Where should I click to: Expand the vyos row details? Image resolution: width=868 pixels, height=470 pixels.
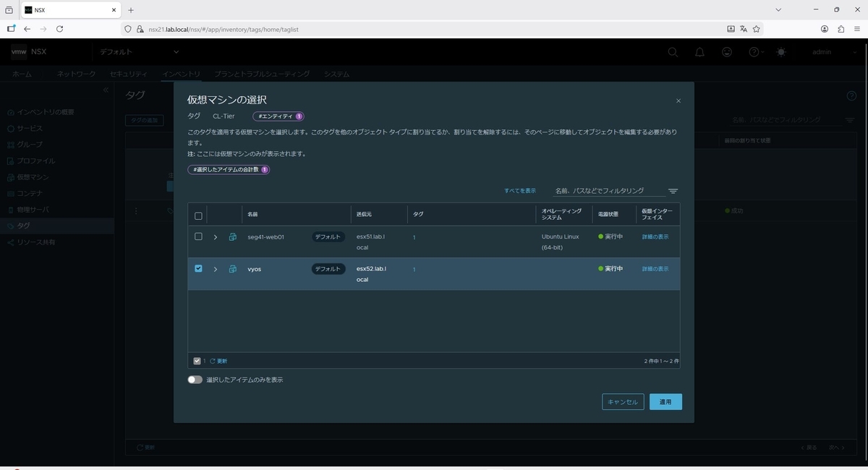click(216, 269)
